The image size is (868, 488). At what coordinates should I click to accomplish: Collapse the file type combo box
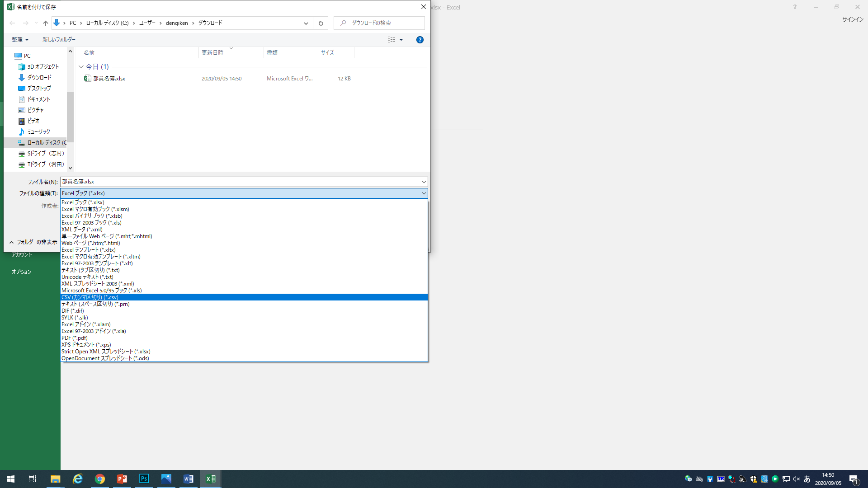click(424, 193)
